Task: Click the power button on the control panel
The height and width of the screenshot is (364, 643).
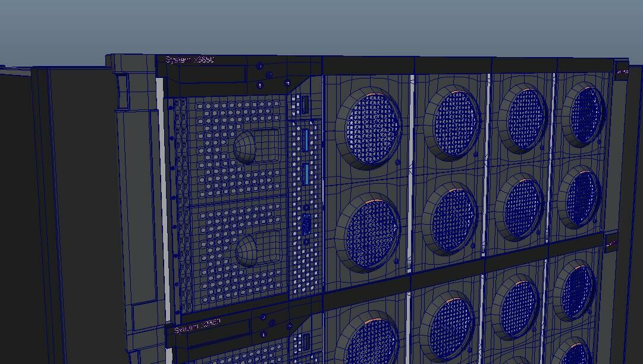Action: pyautogui.click(x=260, y=66)
